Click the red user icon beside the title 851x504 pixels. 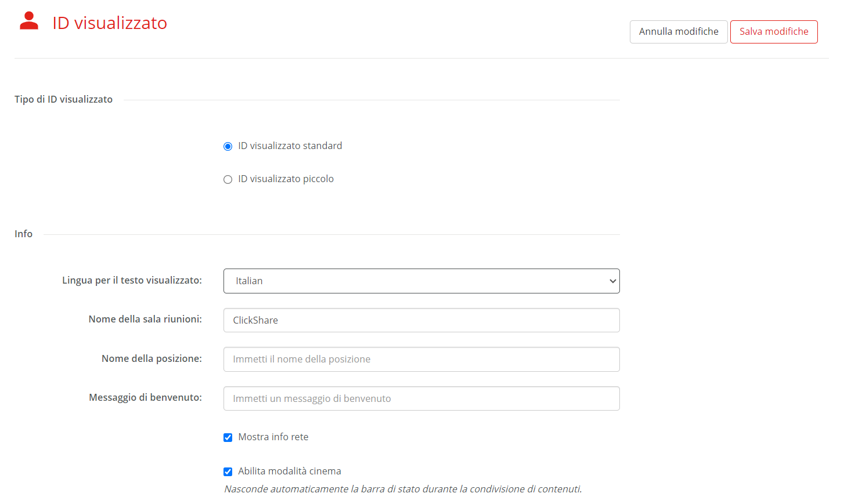pyautogui.click(x=28, y=21)
